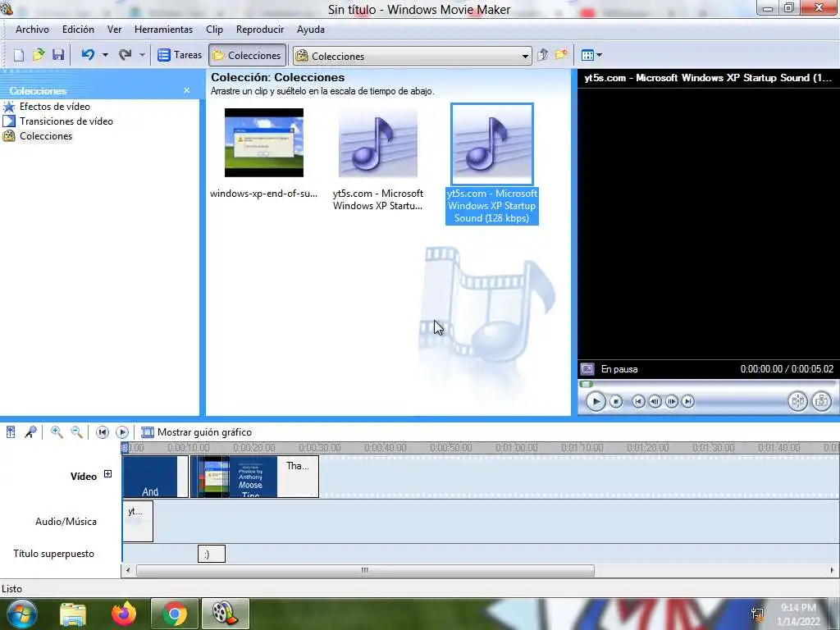Click the 0:00:30.00 mark on the timeline ruler
The image size is (840, 630).
click(x=320, y=447)
